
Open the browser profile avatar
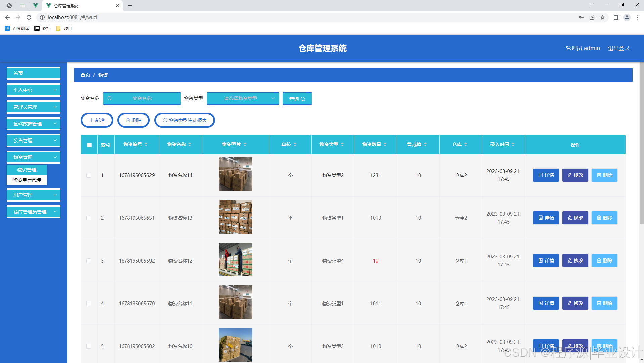pyautogui.click(x=627, y=17)
